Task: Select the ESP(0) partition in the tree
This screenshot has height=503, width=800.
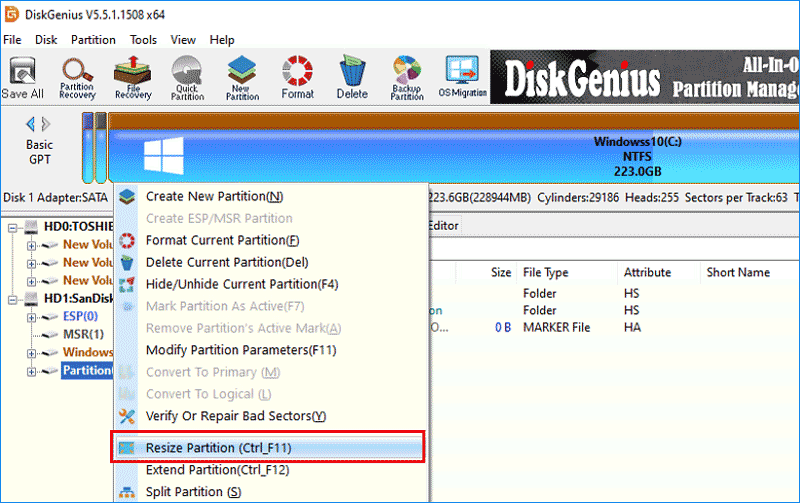Action: coord(80,316)
